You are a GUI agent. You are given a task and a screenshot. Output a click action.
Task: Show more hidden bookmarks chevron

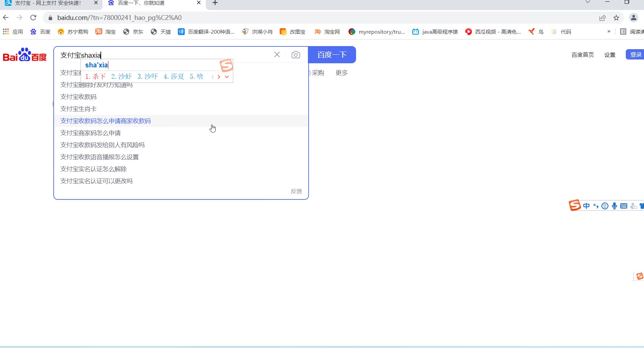click(609, 31)
